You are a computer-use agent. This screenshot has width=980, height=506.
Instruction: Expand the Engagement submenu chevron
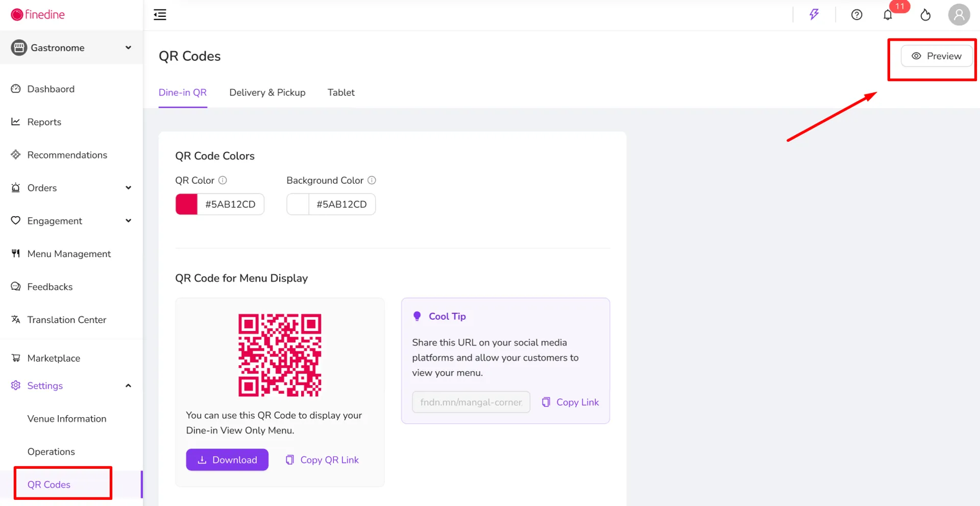pyautogui.click(x=128, y=220)
